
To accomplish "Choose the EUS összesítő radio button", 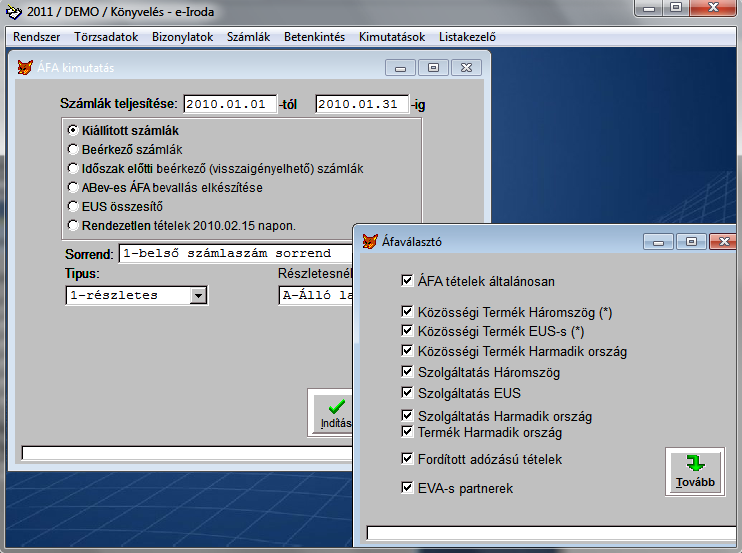I will 73,206.
